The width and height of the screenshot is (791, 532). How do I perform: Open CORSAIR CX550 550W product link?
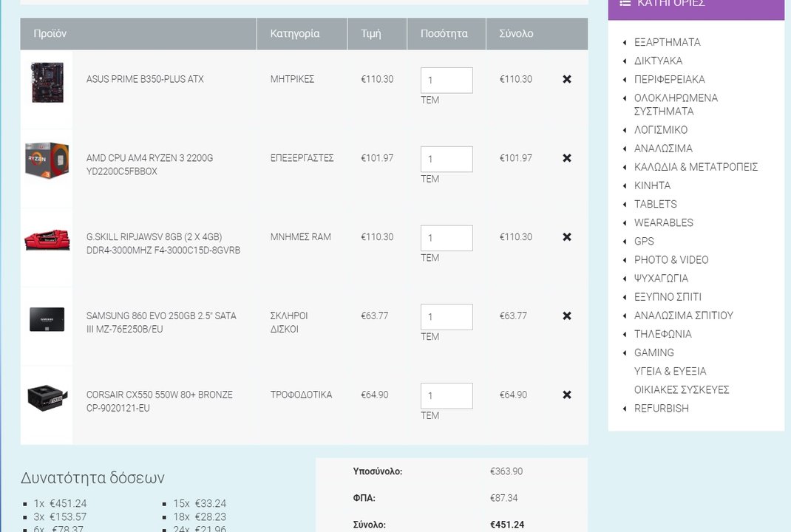click(x=160, y=401)
